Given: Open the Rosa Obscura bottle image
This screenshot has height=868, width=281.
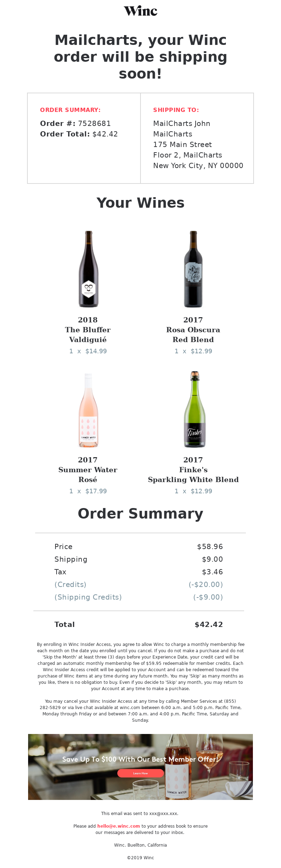Looking at the screenshot, I should coord(193,269).
